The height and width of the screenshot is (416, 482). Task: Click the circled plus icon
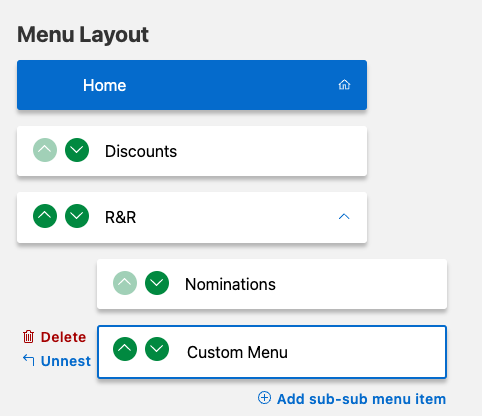(x=264, y=398)
